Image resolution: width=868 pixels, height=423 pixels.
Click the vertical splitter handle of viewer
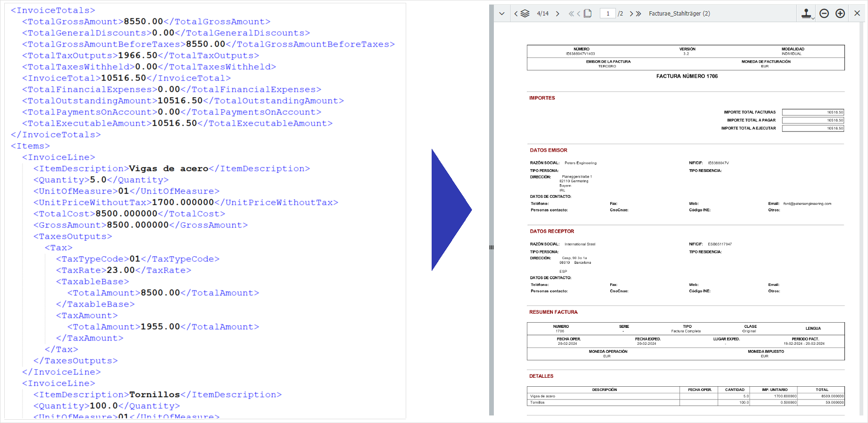coord(491,247)
